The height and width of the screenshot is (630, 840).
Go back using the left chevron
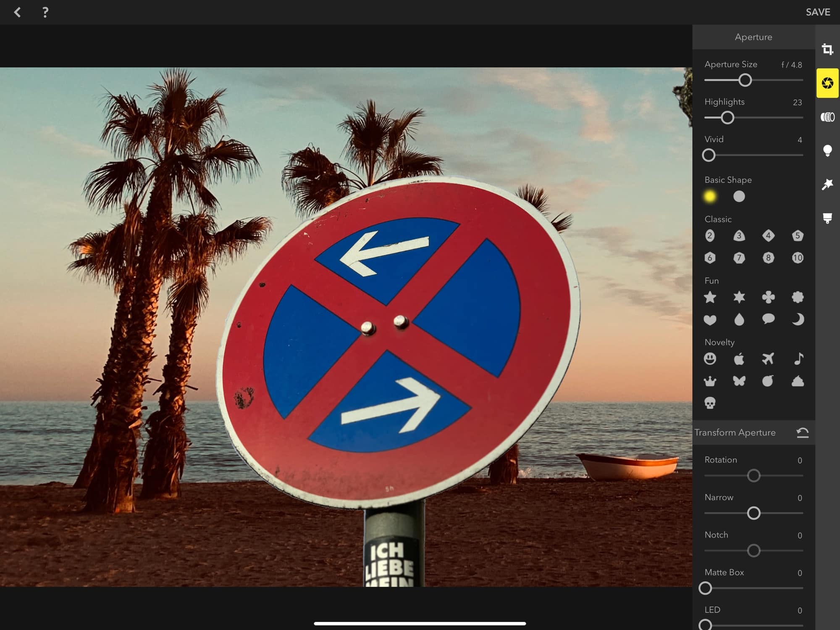[18, 12]
